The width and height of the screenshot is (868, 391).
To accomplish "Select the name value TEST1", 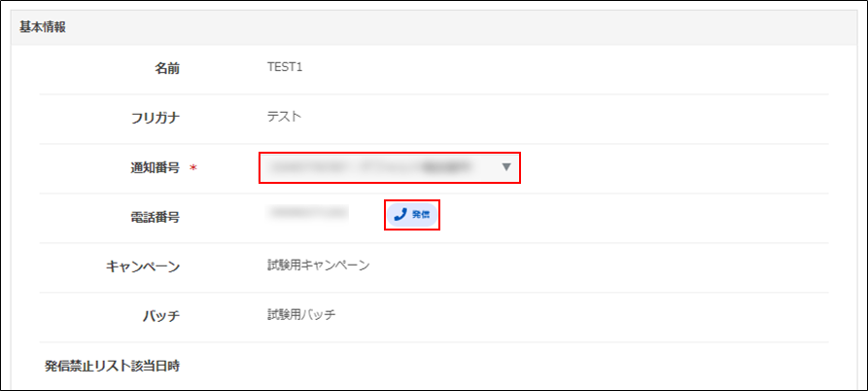I will coord(286,68).
